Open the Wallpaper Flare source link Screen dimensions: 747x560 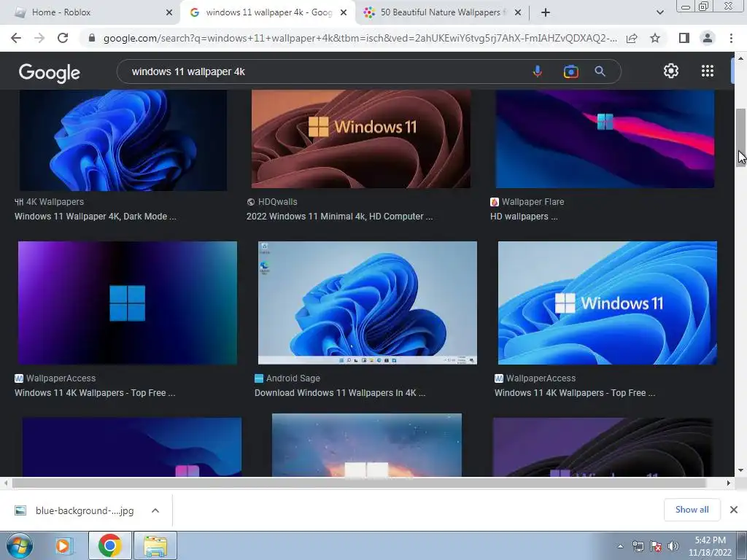point(527,202)
